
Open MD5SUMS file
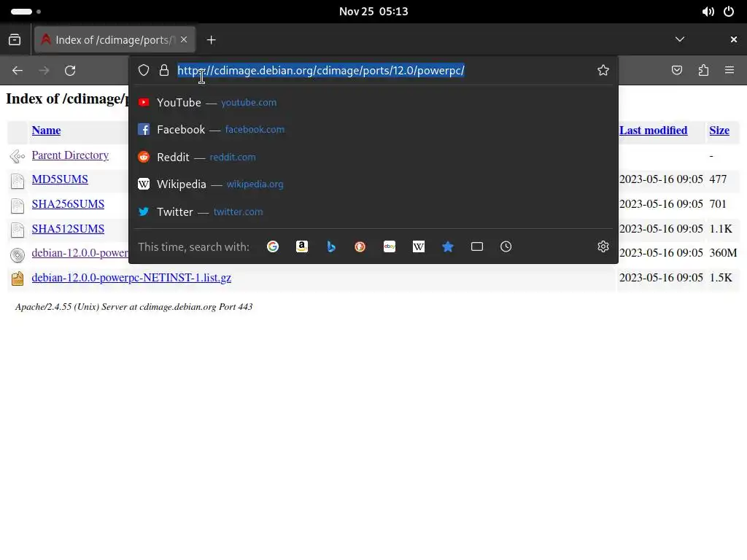tap(60, 179)
